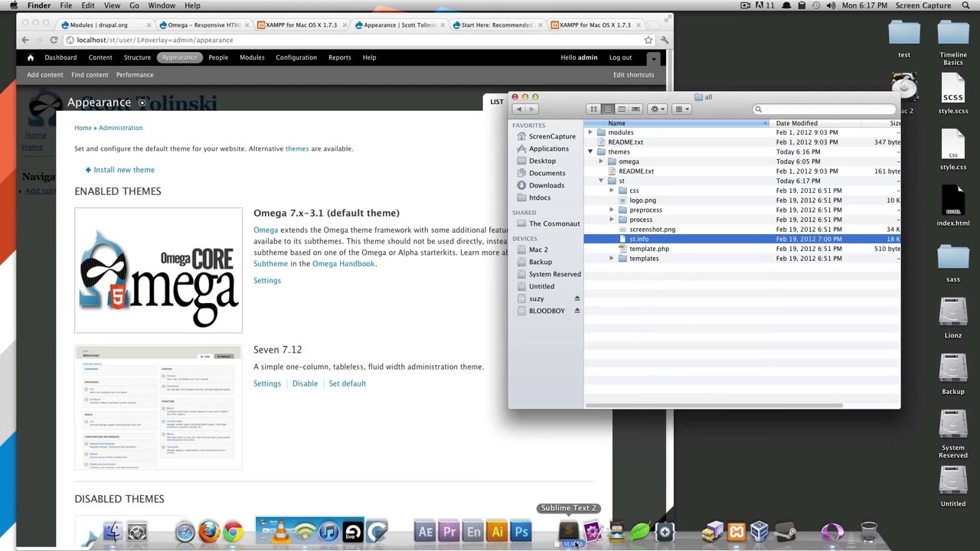Open the Drupal shortcuts toolbar toggle
This screenshot has height=551, width=980.
653,58
